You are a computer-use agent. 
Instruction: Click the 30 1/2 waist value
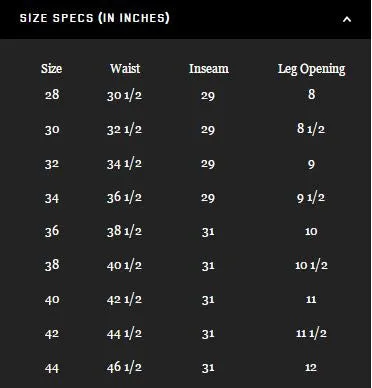coord(124,96)
